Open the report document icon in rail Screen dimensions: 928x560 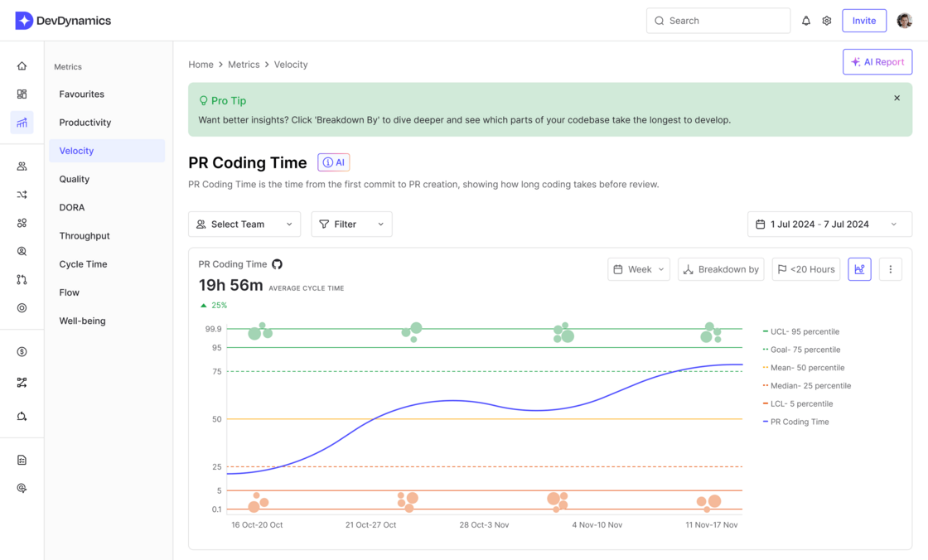[22, 460]
